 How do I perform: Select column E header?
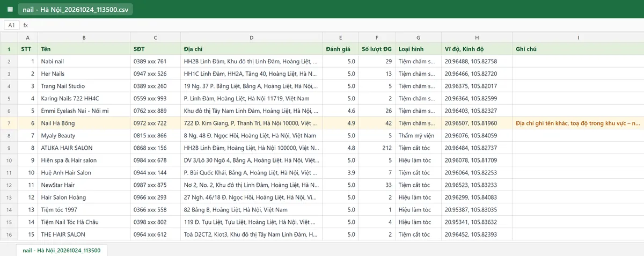[x=340, y=38]
